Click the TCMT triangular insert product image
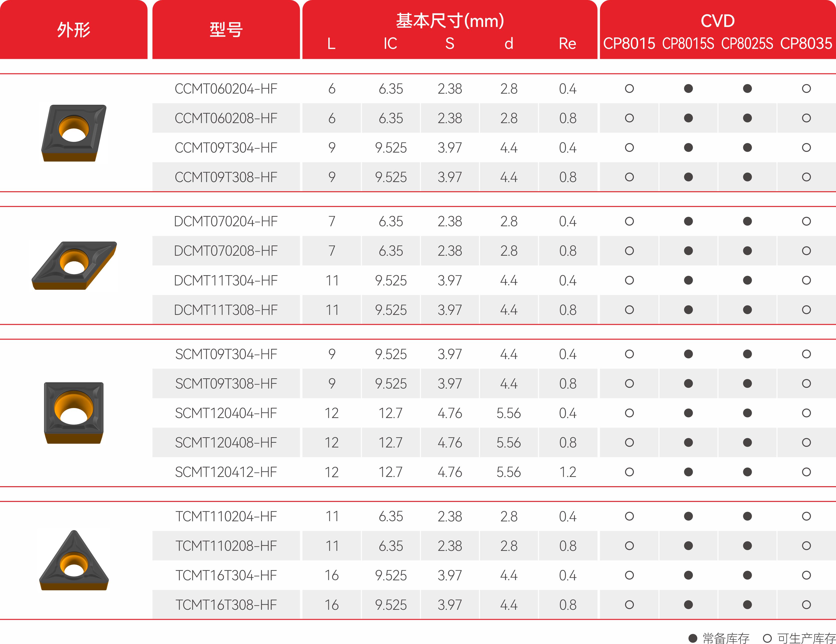 pos(74,560)
